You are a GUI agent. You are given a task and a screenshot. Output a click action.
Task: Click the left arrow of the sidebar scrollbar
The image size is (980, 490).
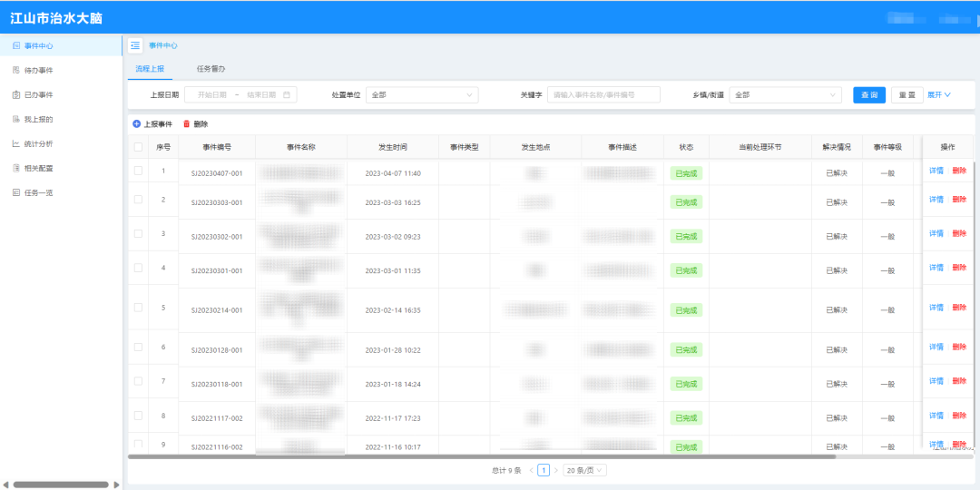click(5, 485)
